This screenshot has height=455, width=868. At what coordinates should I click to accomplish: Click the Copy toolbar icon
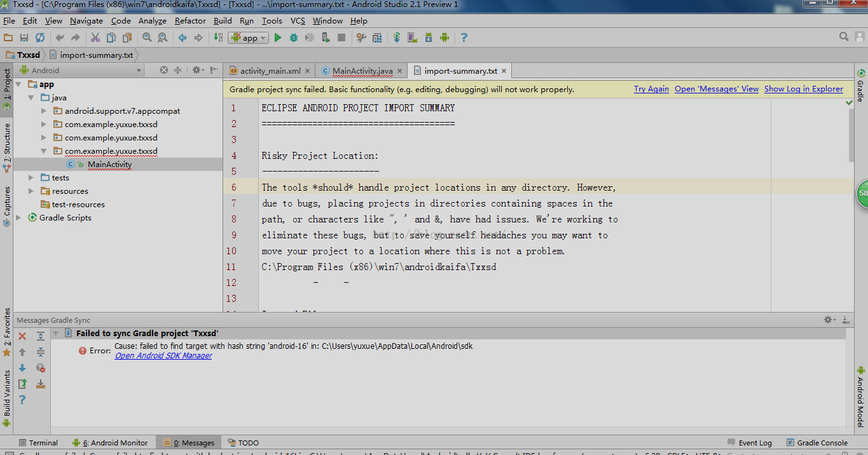click(x=111, y=38)
